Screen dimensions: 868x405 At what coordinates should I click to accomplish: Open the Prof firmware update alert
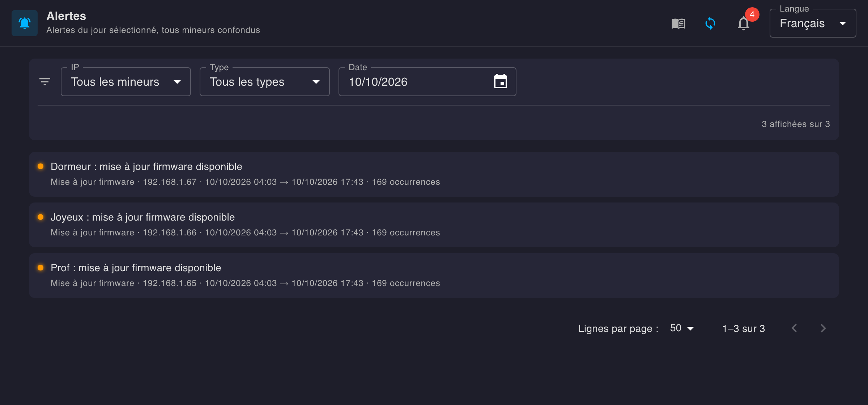[x=434, y=276]
